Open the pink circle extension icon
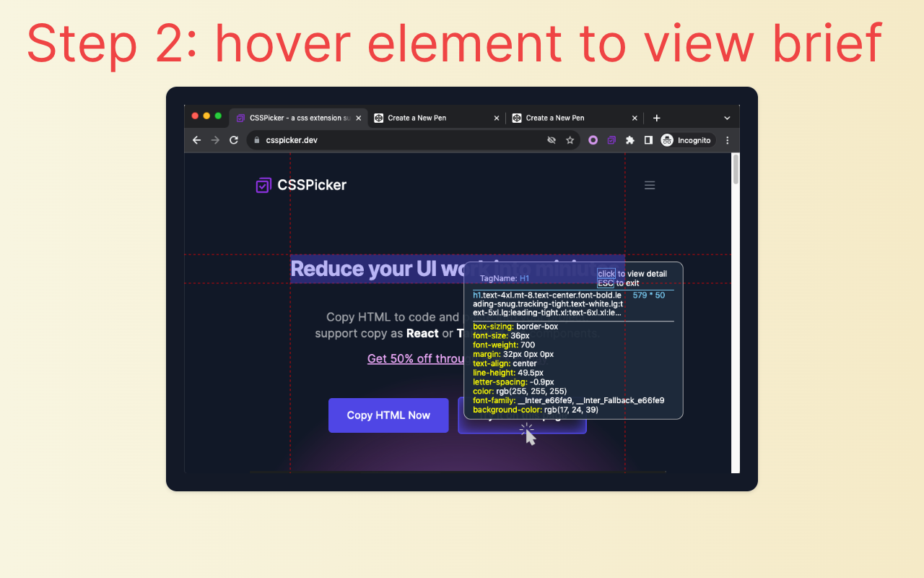 593,140
